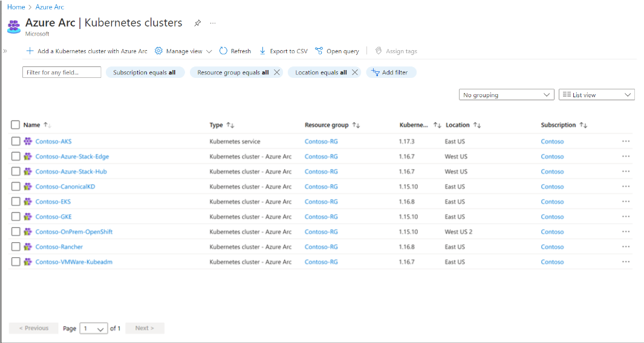Open more options for Contoso-GKE row
Viewport: 644px width, 343px height.
click(x=625, y=217)
